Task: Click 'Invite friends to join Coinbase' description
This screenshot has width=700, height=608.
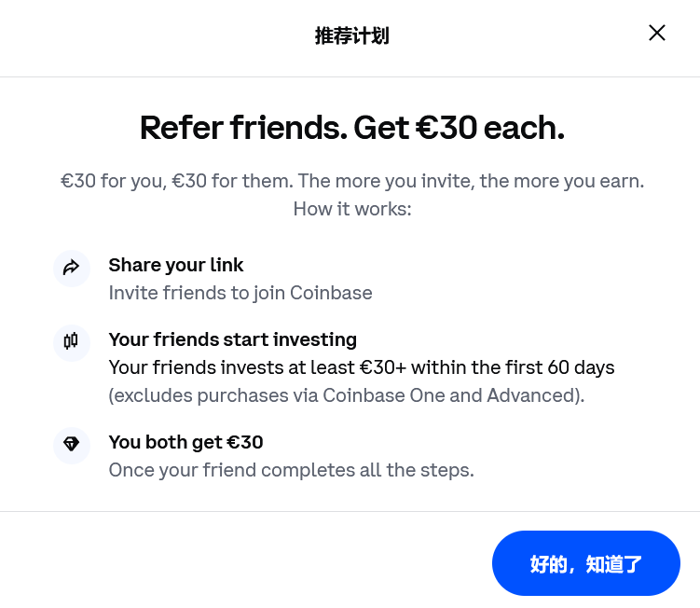Action: [240, 293]
